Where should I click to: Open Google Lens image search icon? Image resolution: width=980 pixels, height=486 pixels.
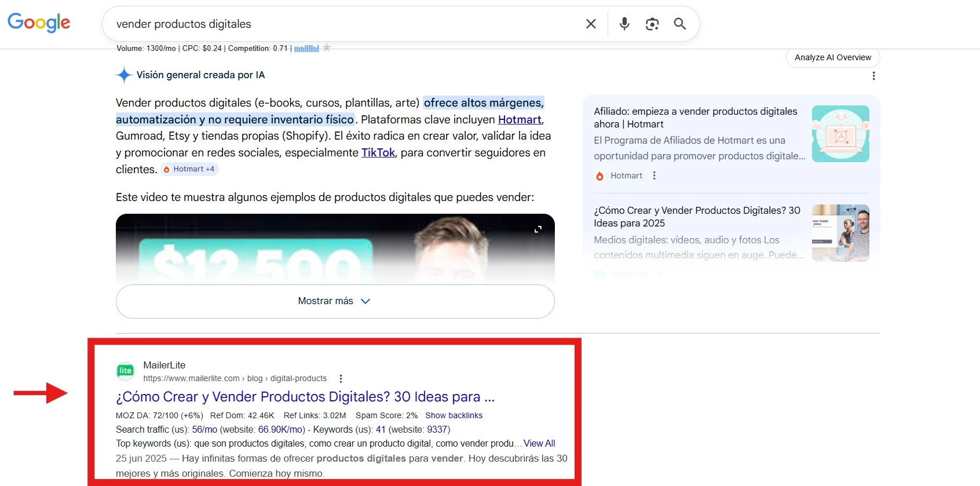tap(652, 24)
